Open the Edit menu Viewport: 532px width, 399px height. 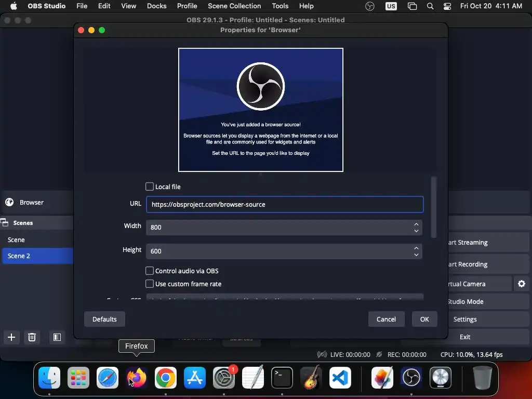coord(104,6)
